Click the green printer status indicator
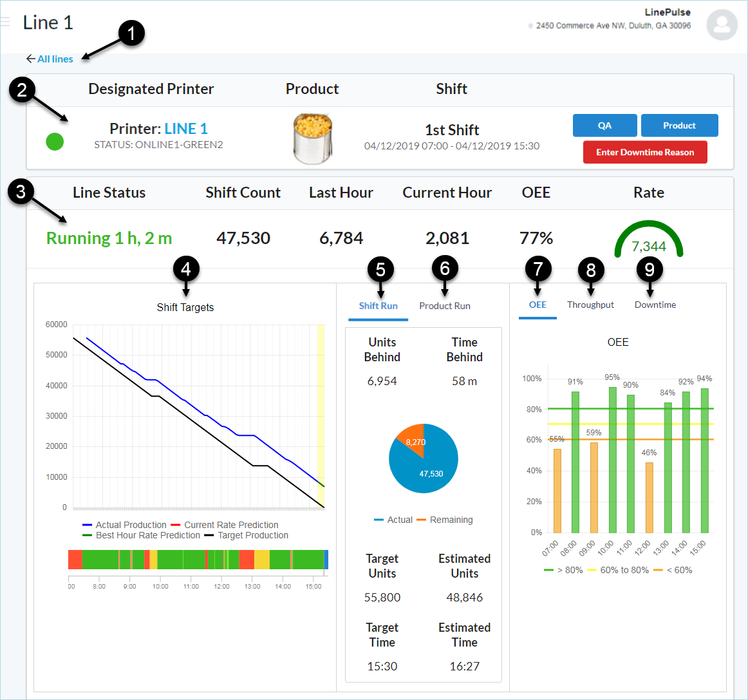This screenshot has width=748, height=700. point(55,141)
